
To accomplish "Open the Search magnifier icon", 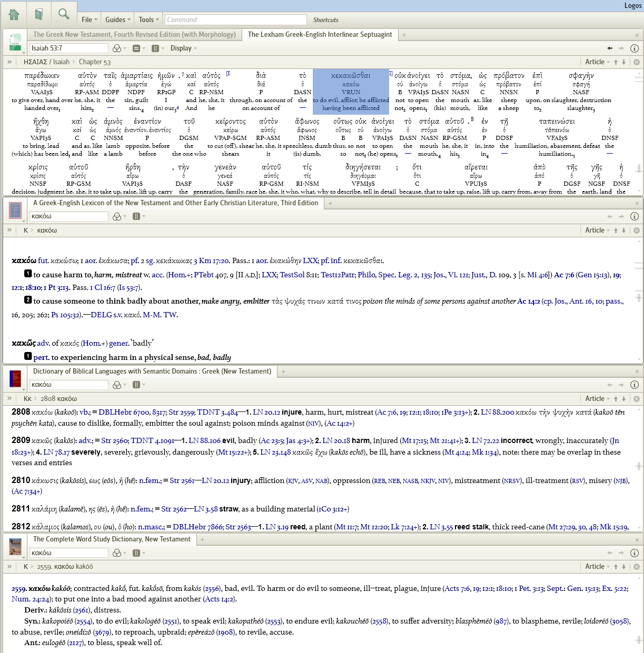I will point(64,14).
